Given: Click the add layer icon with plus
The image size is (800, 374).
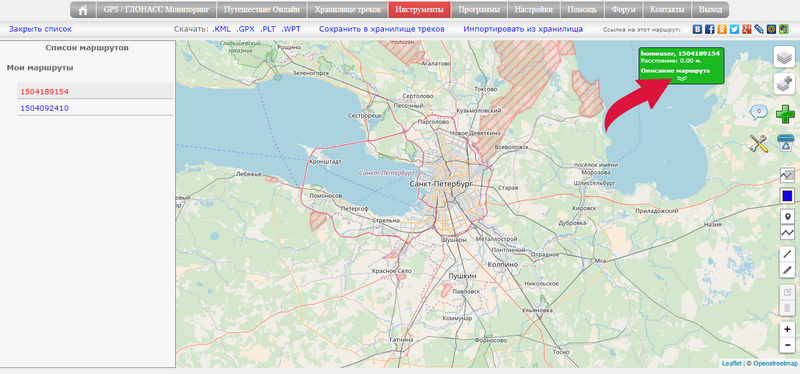Looking at the screenshot, I should tap(783, 84).
